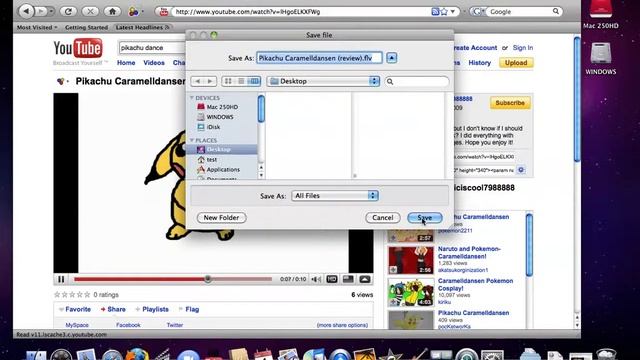Viewport: 640px width, 360px height.
Task: Open the Naruto and Pokemon Caramelldansen video
Action: coord(469,253)
